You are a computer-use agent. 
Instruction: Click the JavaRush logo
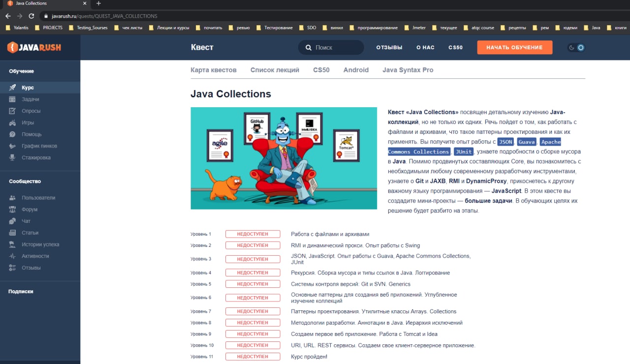click(x=34, y=48)
